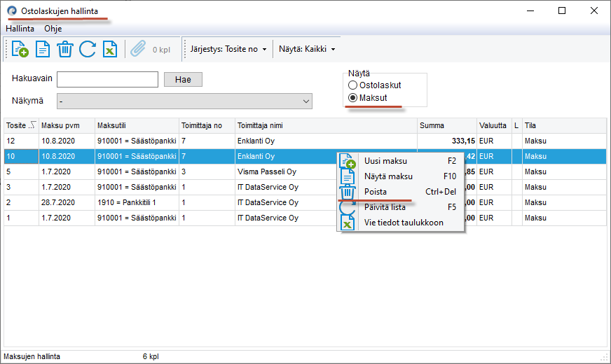The height and width of the screenshot is (364, 611).
Task: Click the 6 kpl status bar count
Action: 151,356
